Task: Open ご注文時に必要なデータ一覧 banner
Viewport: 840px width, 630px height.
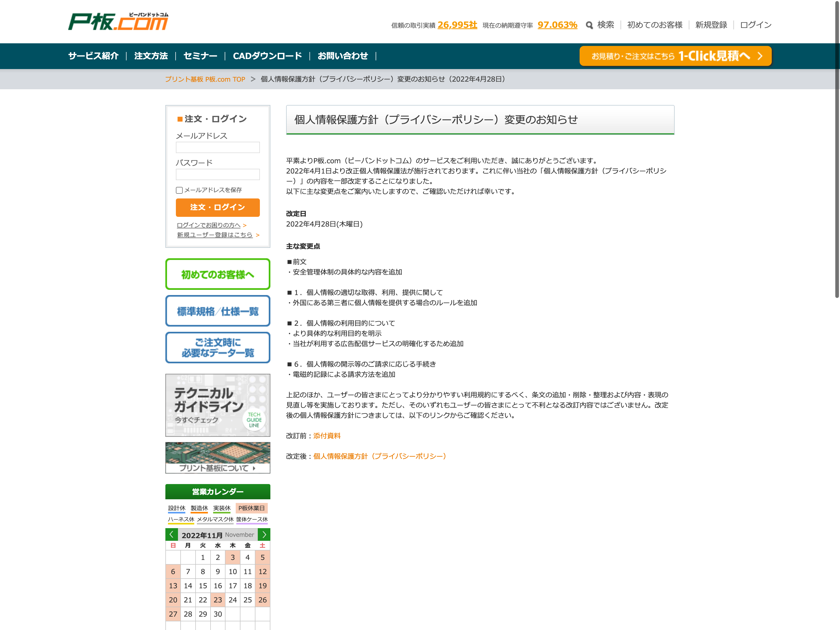Action: click(218, 348)
